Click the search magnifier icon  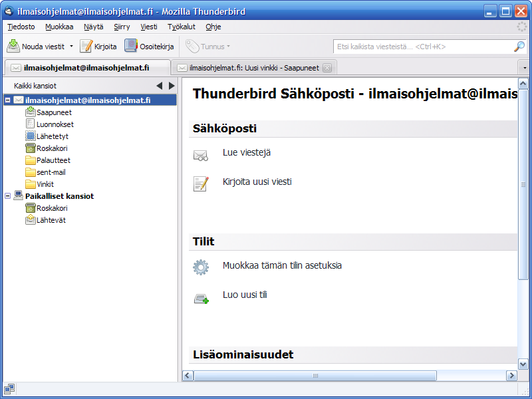coord(519,47)
